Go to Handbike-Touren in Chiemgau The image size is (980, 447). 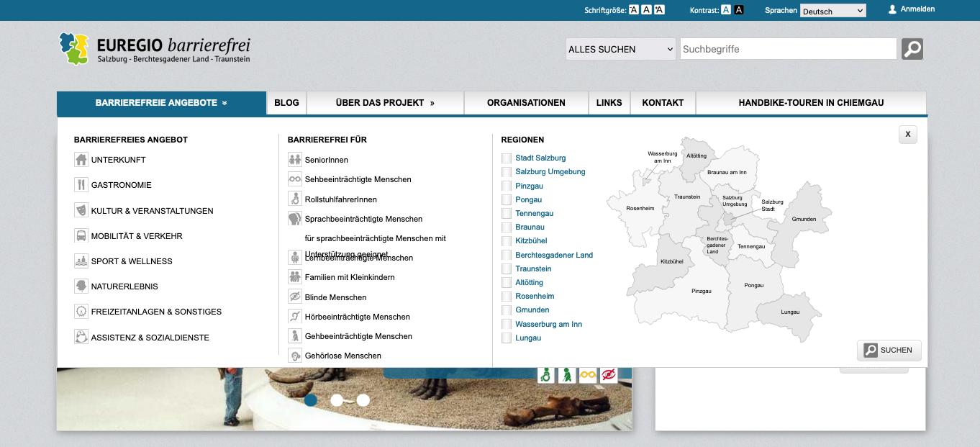pos(811,103)
